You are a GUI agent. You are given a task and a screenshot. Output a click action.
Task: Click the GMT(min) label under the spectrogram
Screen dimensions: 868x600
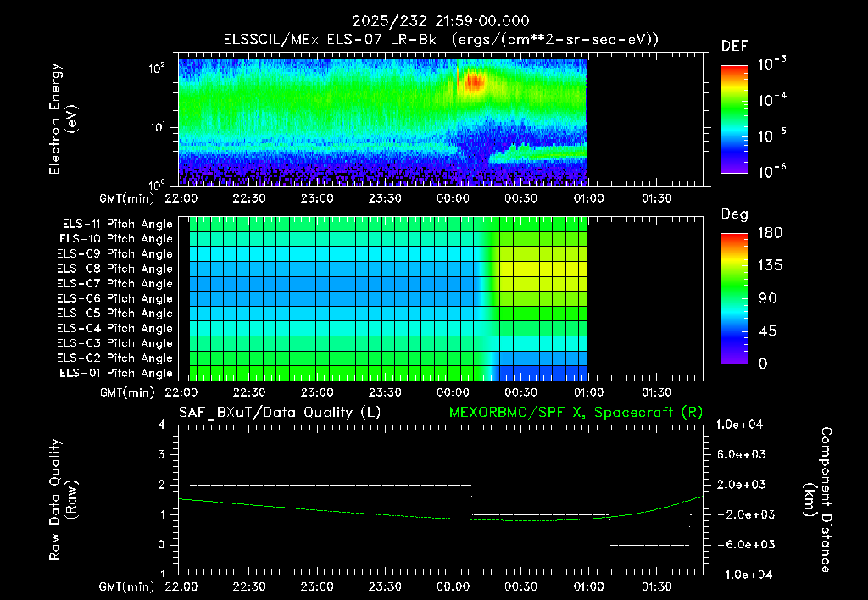[127, 198]
